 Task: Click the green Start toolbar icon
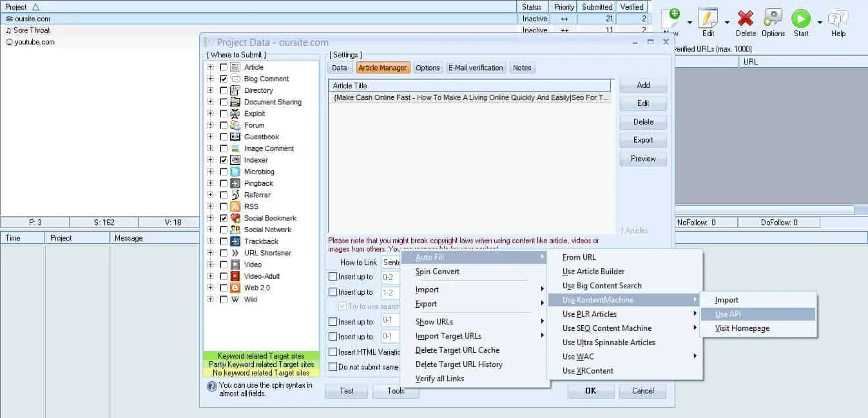coord(801,17)
